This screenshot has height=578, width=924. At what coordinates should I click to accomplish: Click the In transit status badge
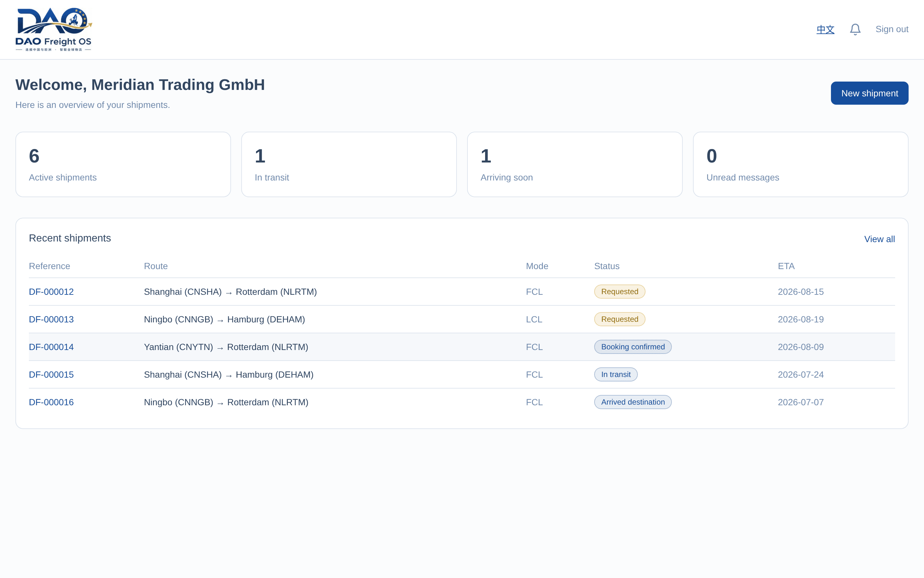615,374
